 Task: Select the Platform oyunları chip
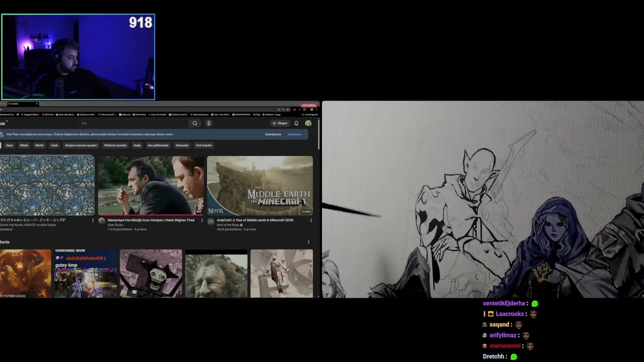[x=115, y=145]
